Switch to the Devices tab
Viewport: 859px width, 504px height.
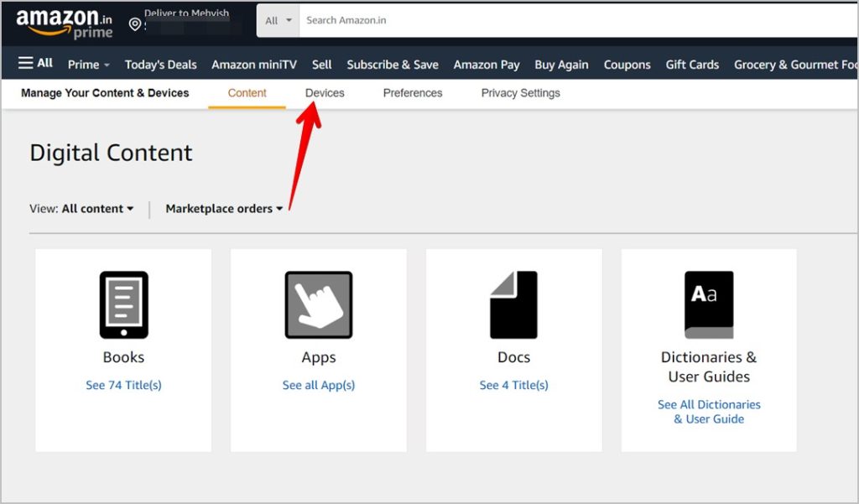coord(325,93)
